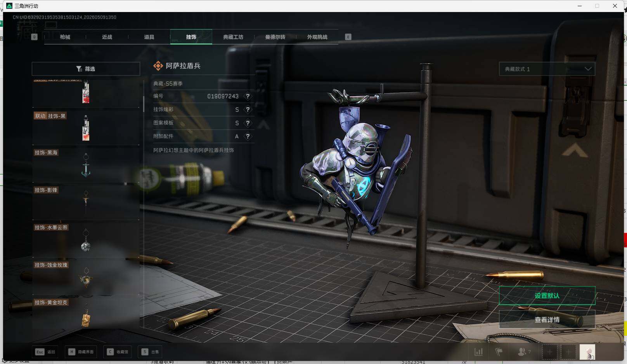Click the 三角洲行动 window app icon
Screen dimensions: 627x364
click(x=9, y=6)
